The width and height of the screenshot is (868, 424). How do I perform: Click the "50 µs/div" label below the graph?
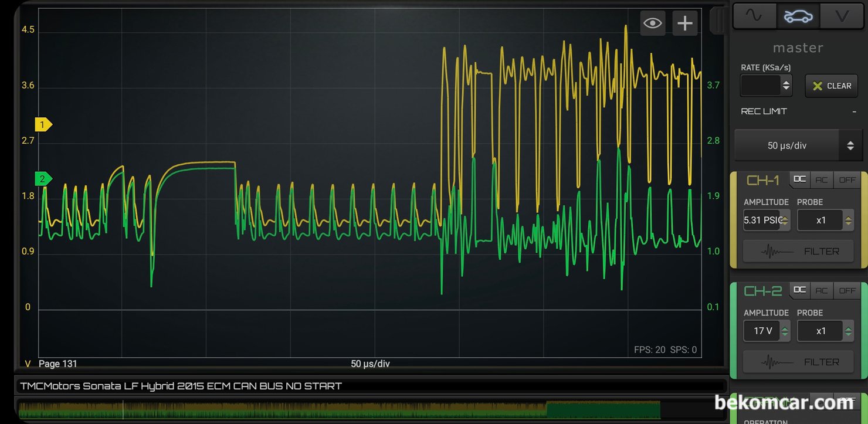(370, 364)
